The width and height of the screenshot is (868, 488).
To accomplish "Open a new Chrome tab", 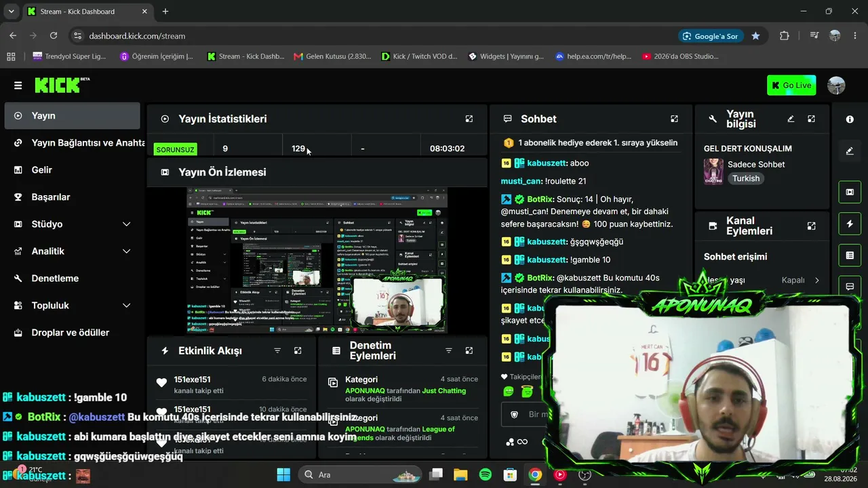I will tap(165, 12).
